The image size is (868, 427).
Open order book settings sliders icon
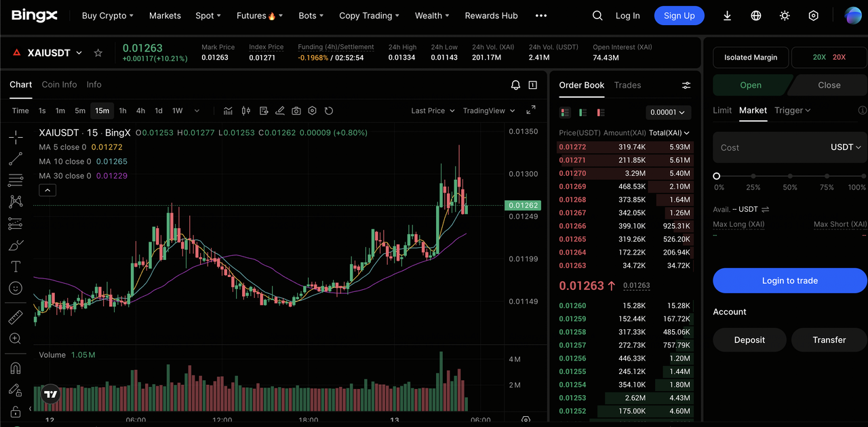[686, 85]
